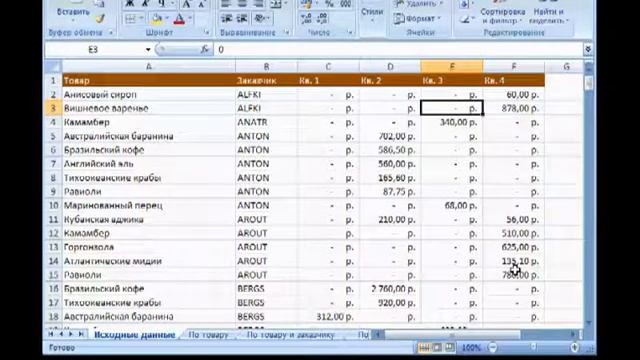Open the Font Color dropdown arrow

(190, 19)
